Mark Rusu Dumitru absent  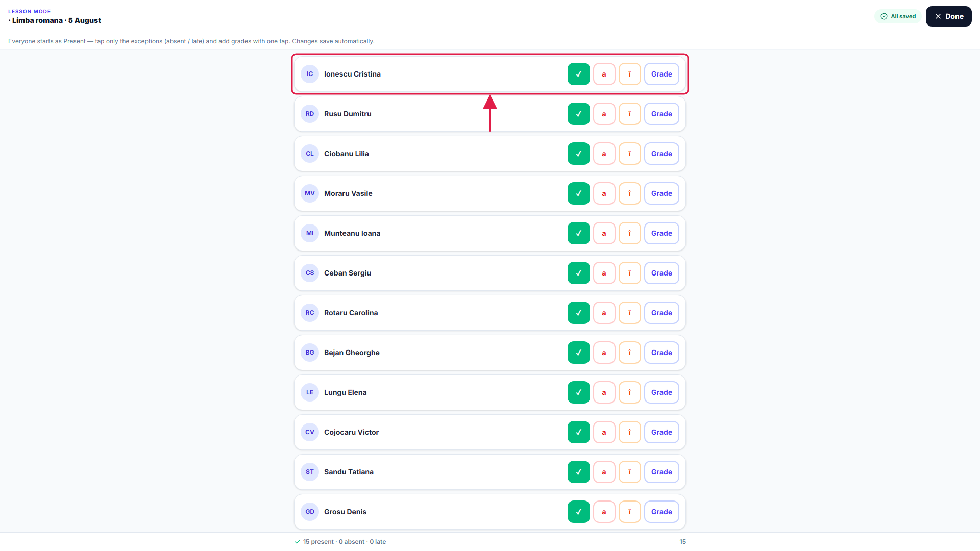604,114
